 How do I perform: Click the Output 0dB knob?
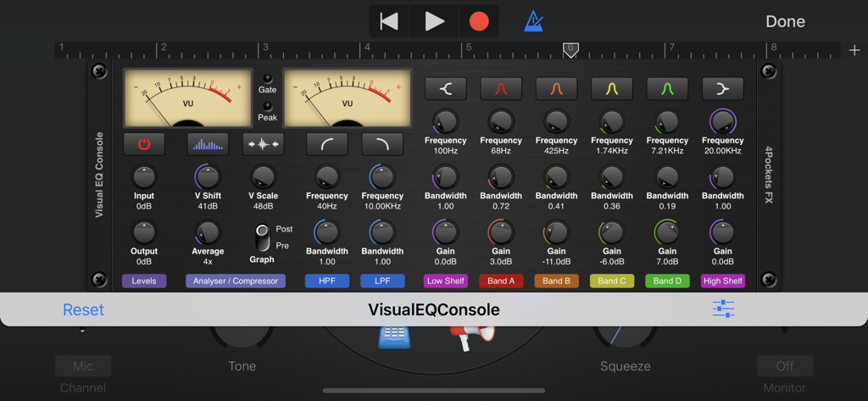tap(144, 232)
